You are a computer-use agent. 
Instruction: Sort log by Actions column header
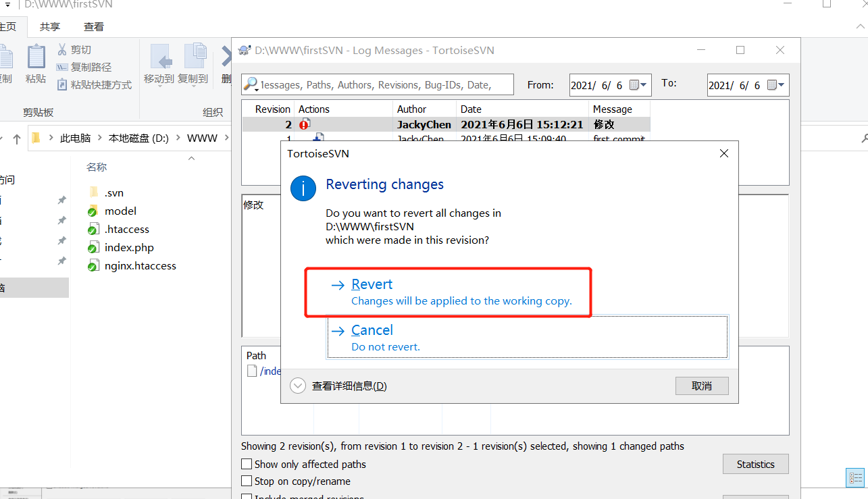(x=343, y=109)
